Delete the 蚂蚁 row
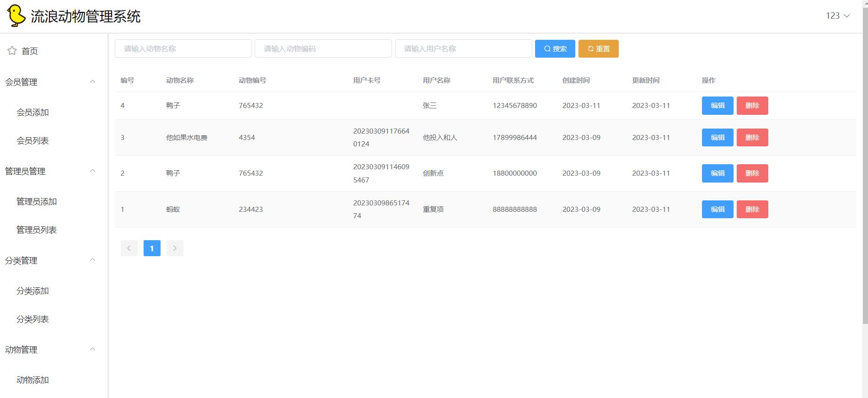This screenshot has height=398, width=868. click(x=752, y=210)
